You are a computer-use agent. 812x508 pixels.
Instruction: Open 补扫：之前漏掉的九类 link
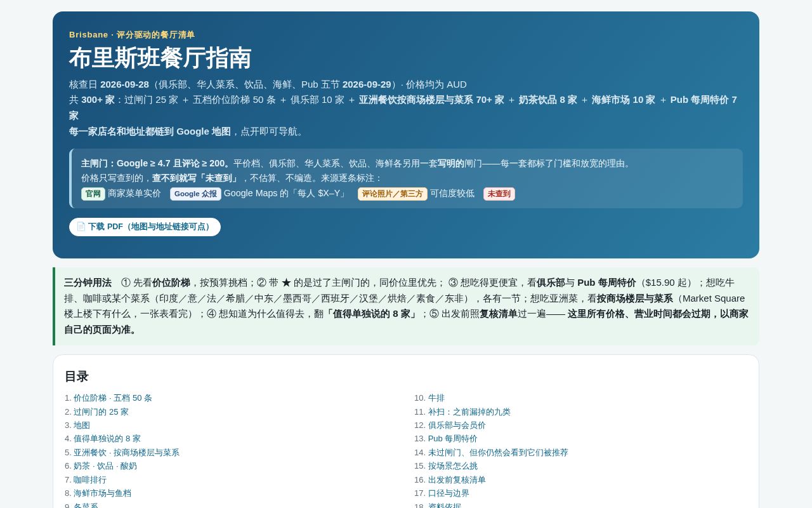(x=469, y=411)
